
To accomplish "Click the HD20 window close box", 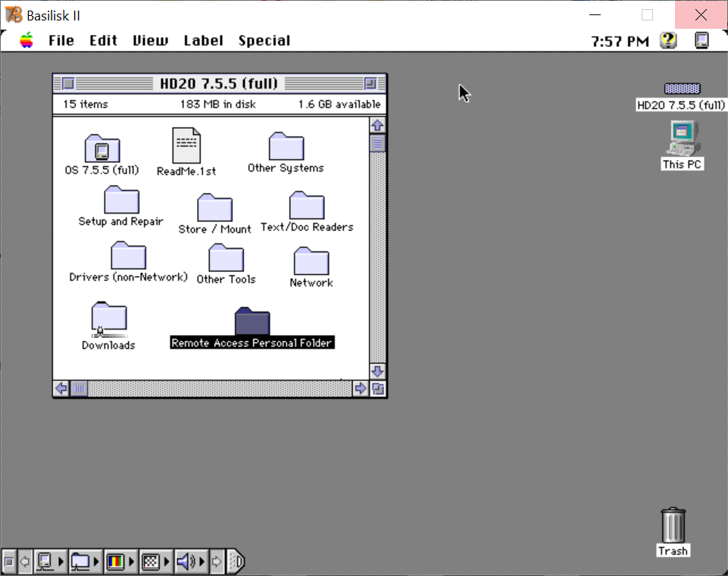I will pyautogui.click(x=68, y=83).
